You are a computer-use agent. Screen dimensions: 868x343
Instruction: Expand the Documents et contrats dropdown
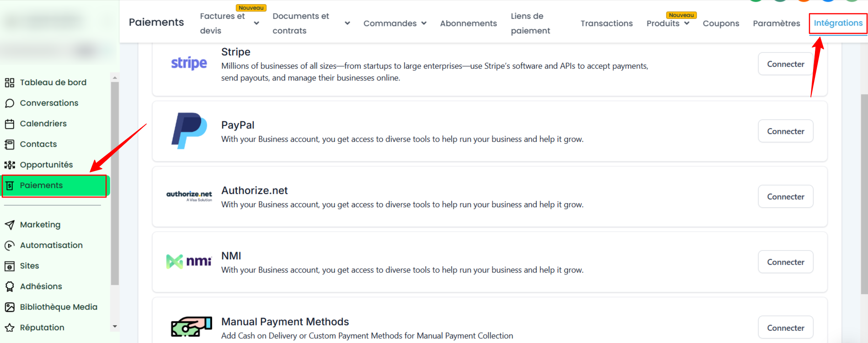[348, 23]
